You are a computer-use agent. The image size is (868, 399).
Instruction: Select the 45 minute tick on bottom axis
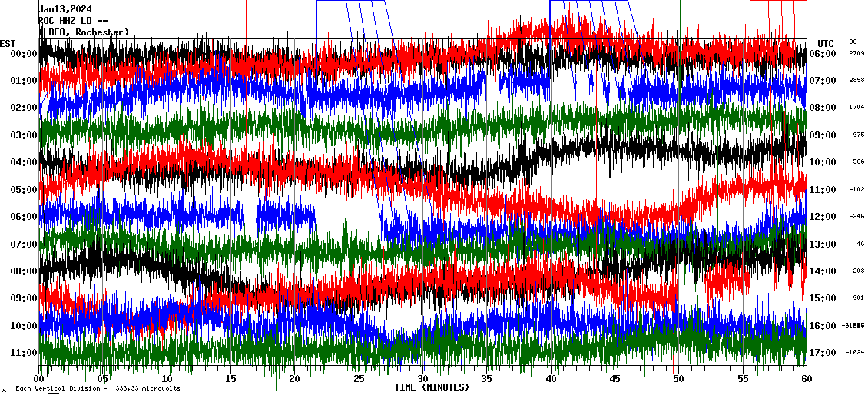click(613, 379)
